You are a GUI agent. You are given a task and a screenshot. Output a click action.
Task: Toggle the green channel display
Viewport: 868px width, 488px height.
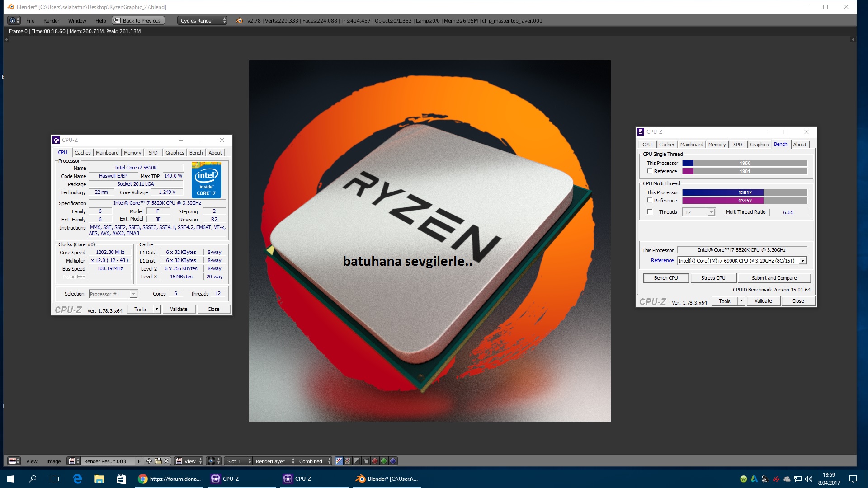point(384,461)
